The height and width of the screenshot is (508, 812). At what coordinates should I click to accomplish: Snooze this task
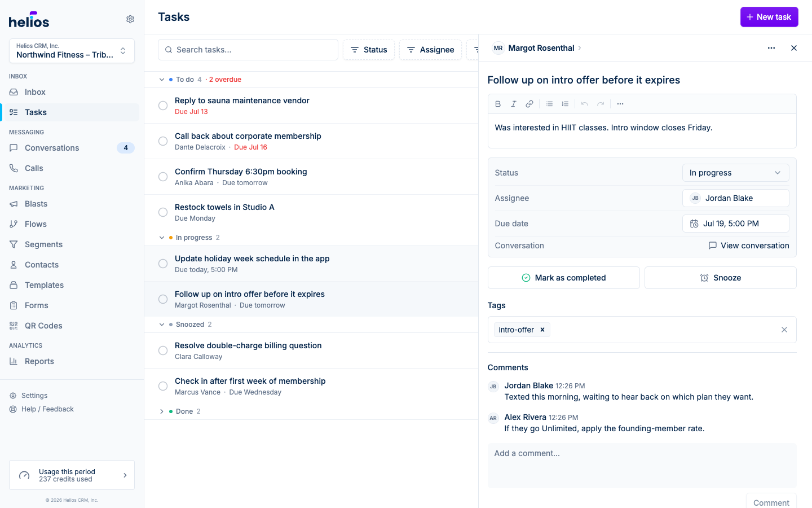point(720,278)
